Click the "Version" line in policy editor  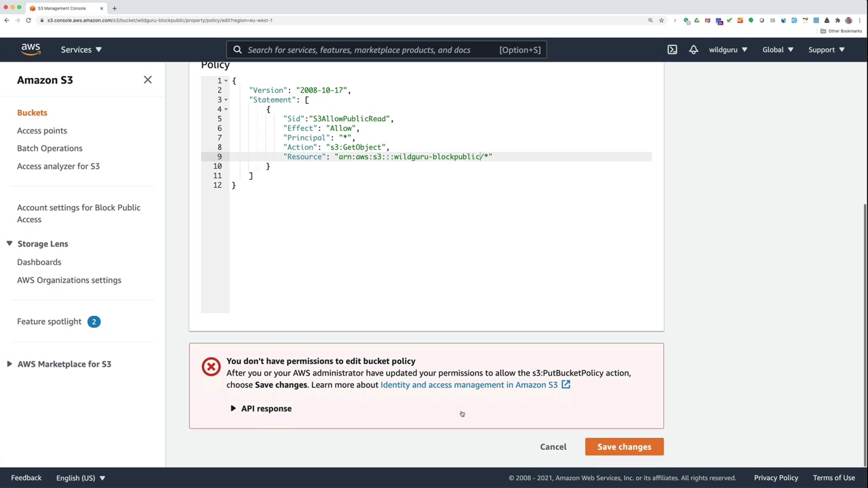300,90
